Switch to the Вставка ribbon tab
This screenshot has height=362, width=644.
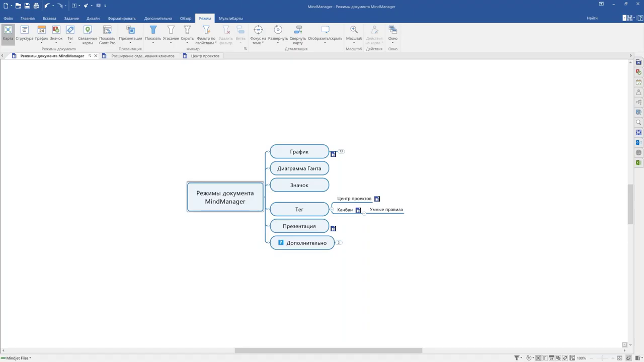pyautogui.click(x=49, y=19)
